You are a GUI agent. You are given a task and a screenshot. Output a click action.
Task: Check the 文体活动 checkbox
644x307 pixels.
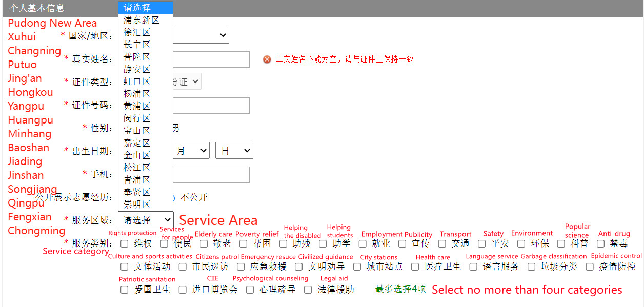[x=124, y=267]
